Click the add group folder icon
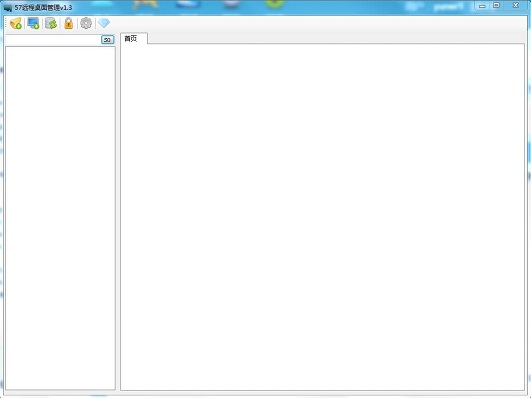531x398 pixels. [x=16, y=23]
